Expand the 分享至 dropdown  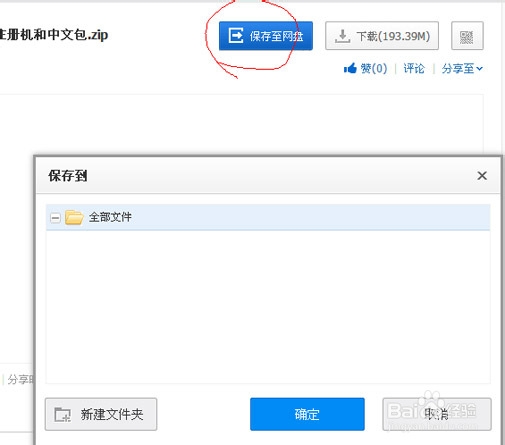(x=462, y=69)
